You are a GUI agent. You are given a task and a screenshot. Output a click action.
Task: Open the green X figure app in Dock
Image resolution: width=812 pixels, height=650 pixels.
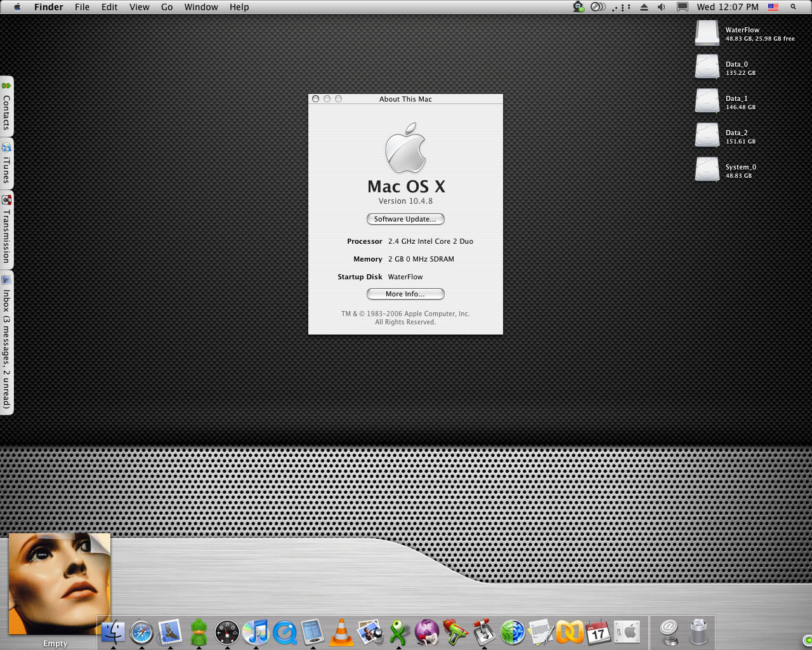398,632
